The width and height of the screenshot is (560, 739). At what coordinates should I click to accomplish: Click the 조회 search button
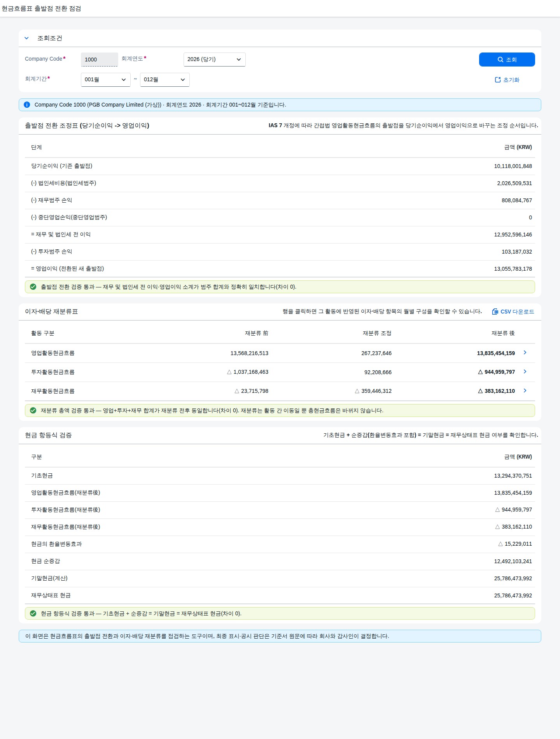pyautogui.click(x=507, y=60)
